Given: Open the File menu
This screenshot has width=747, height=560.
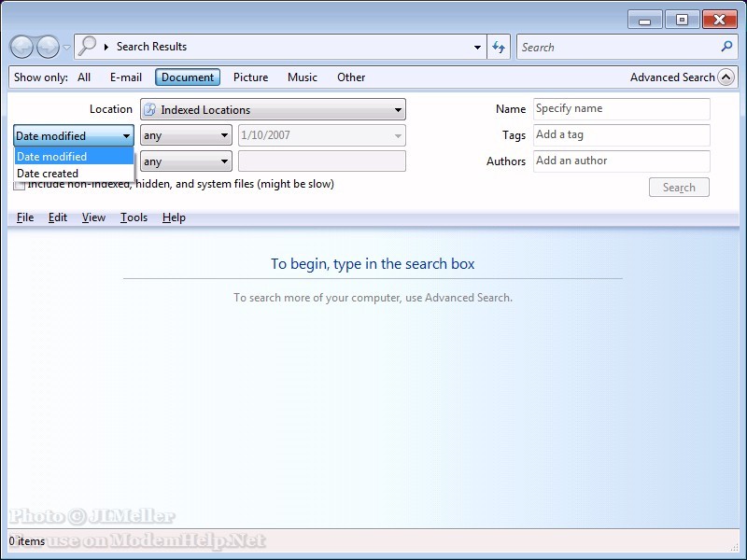Looking at the screenshot, I should click(25, 217).
